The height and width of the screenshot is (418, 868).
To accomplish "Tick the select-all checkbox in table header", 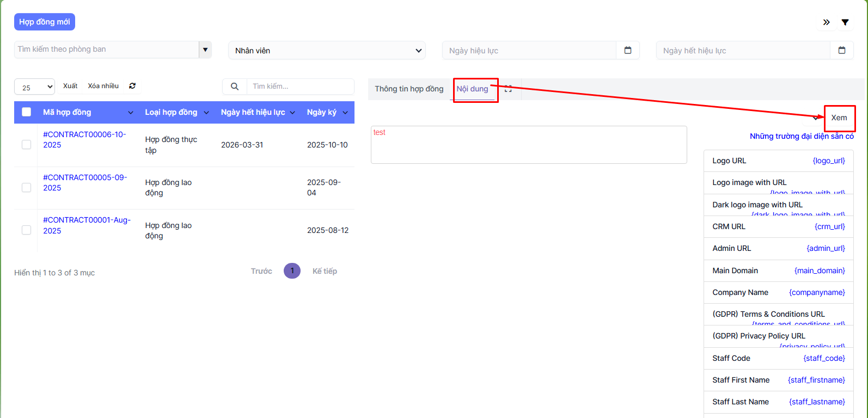I will click(26, 112).
